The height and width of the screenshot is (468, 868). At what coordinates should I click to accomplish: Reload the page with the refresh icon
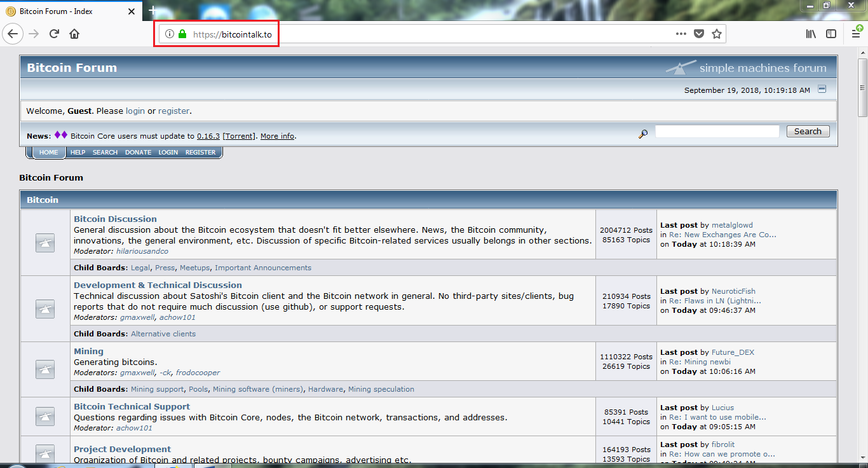54,34
